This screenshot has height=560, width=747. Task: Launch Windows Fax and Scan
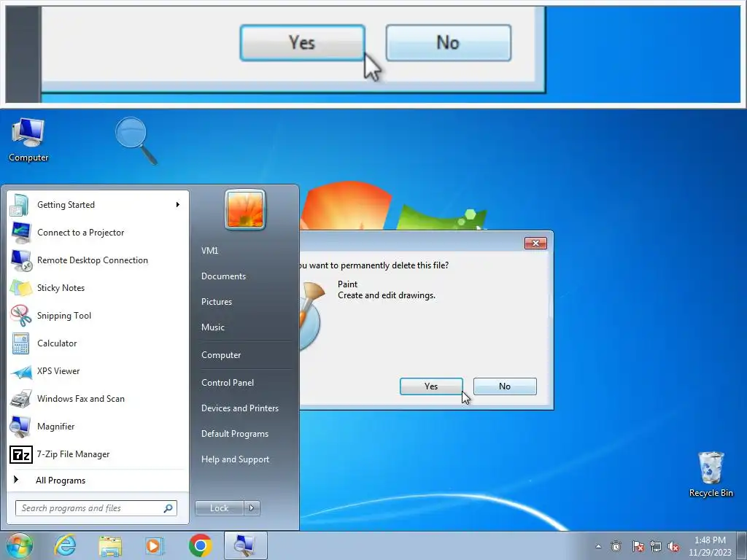[x=98, y=399]
